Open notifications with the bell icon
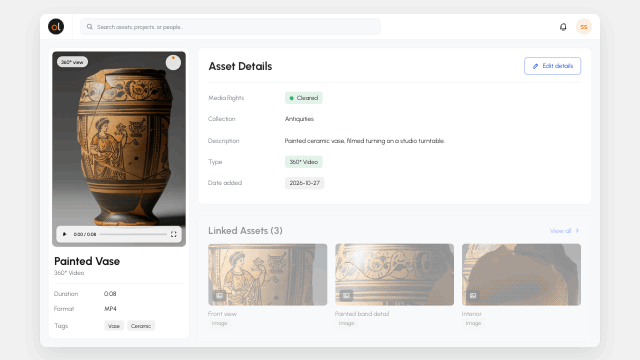Image resolution: width=640 pixels, height=360 pixels. [563, 27]
